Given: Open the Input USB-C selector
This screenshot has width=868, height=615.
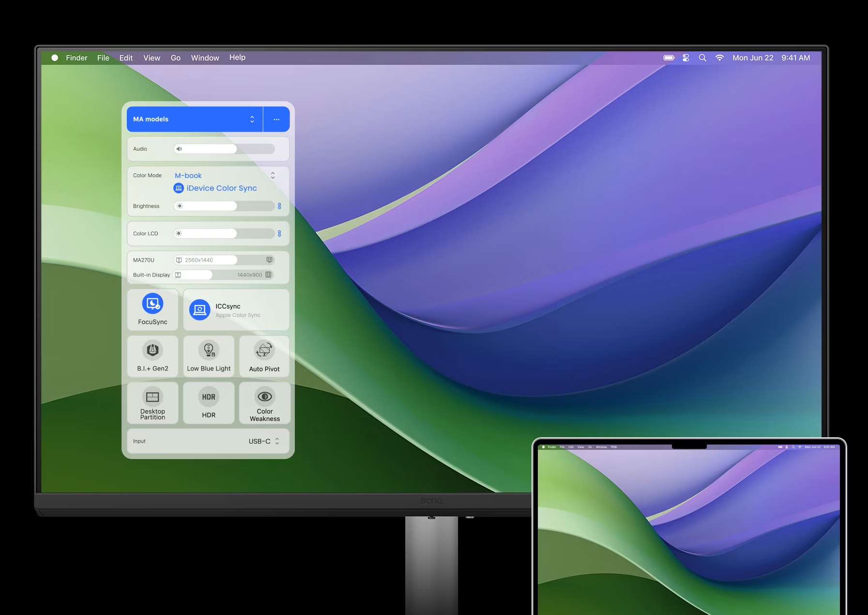Looking at the screenshot, I should pyautogui.click(x=264, y=441).
